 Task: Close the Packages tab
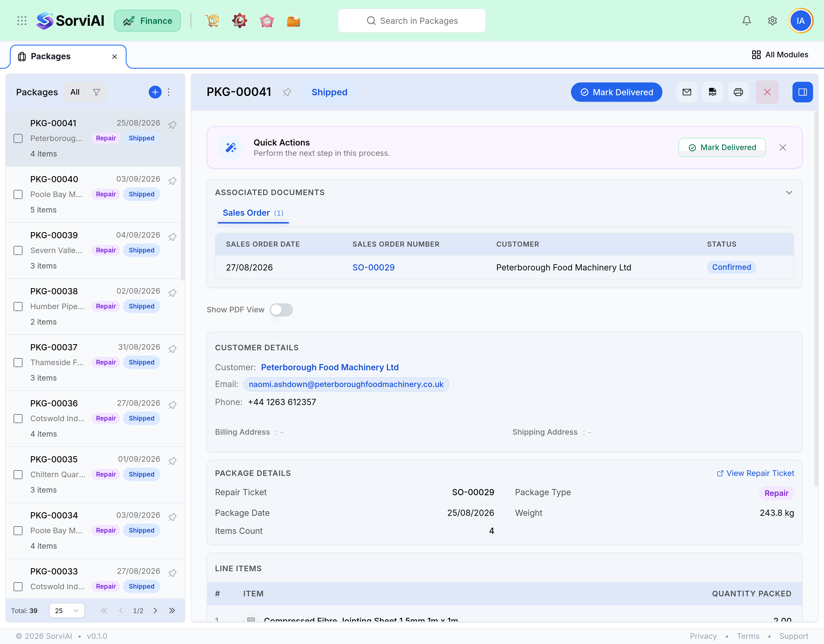[115, 57]
